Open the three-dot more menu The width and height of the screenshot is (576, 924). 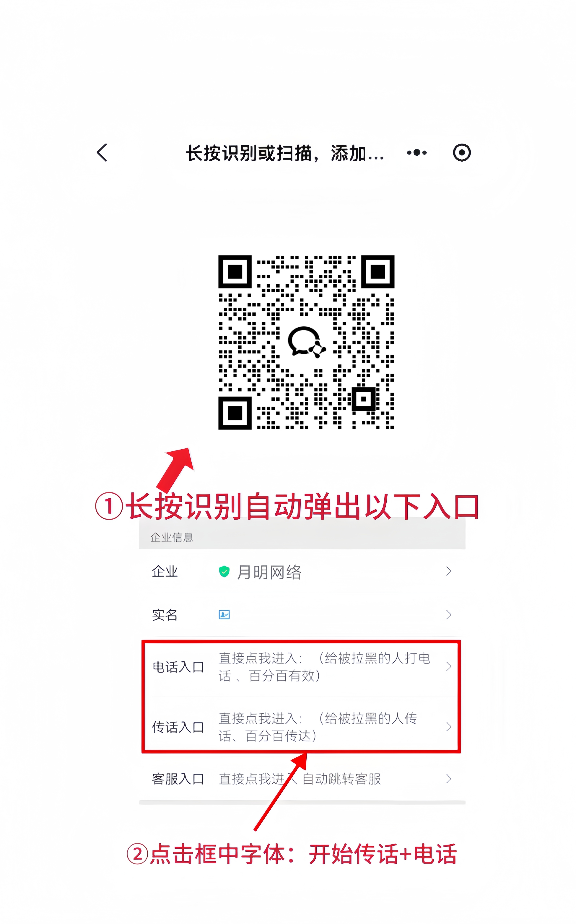[x=417, y=153]
